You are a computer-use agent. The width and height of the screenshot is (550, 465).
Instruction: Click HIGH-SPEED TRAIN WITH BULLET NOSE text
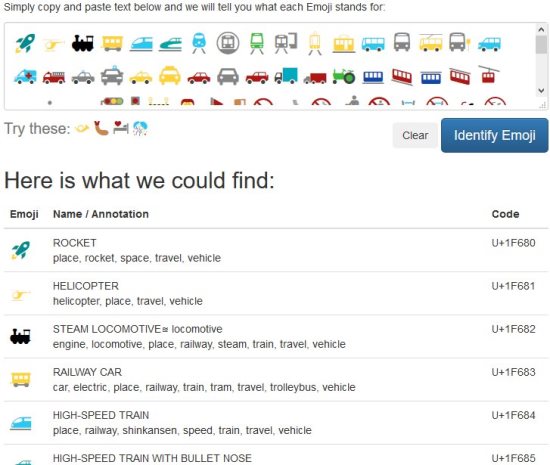click(x=152, y=458)
